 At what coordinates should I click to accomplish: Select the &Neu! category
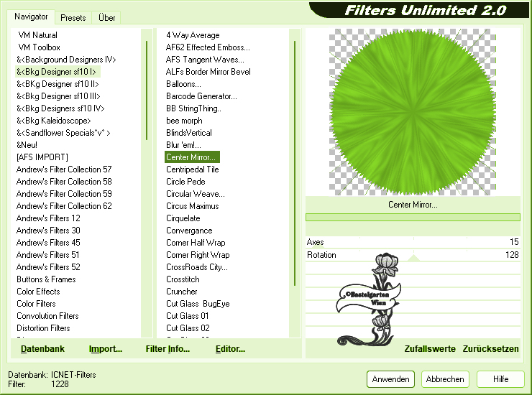pyautogui.click(x=27, y=145)
